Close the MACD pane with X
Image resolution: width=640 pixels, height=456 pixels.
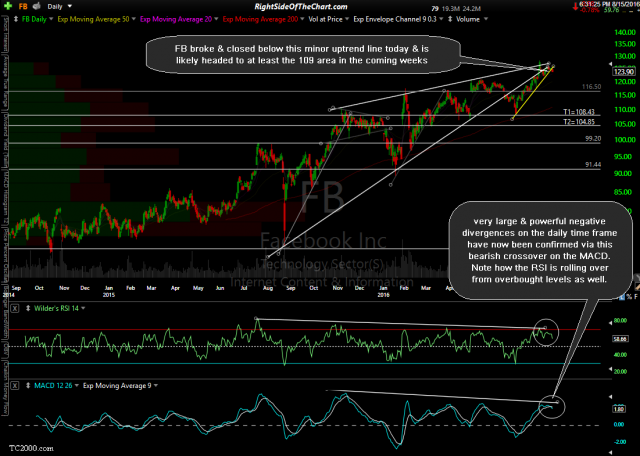click(x=15, y=385)
